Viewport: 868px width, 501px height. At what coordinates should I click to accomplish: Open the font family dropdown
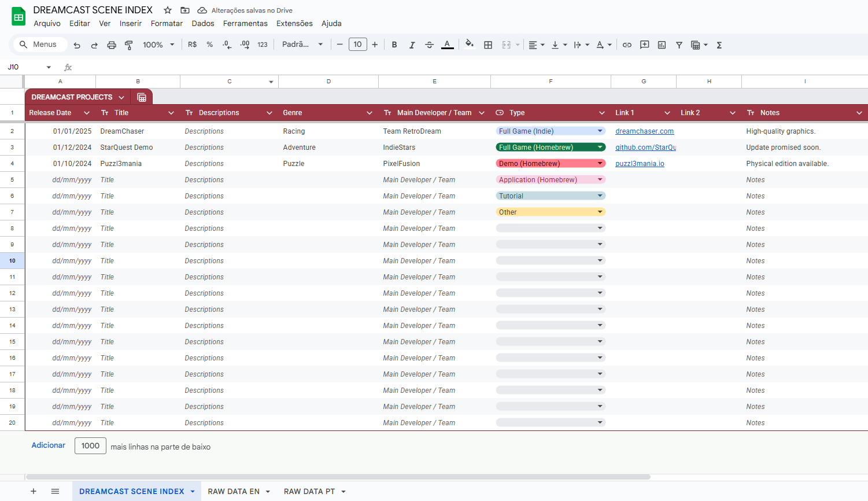click(302, 45)
